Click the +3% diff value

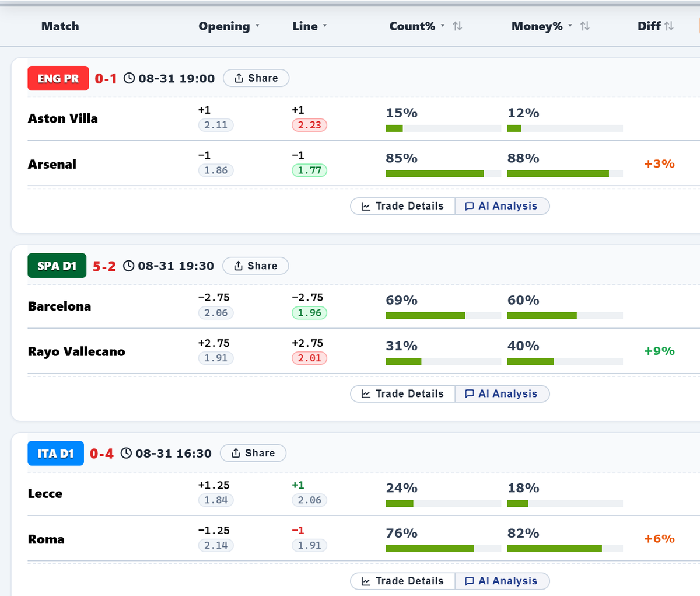point(659,164)
